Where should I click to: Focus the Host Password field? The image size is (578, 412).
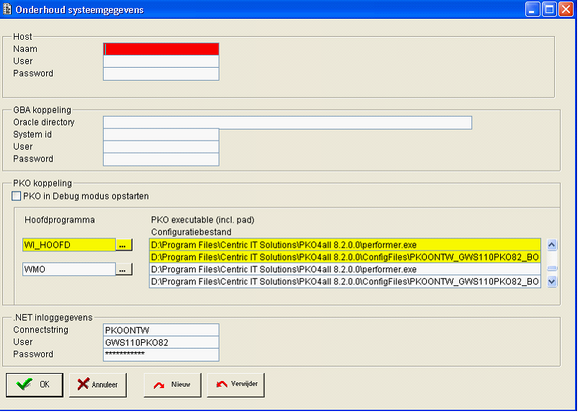coord(161,74)
